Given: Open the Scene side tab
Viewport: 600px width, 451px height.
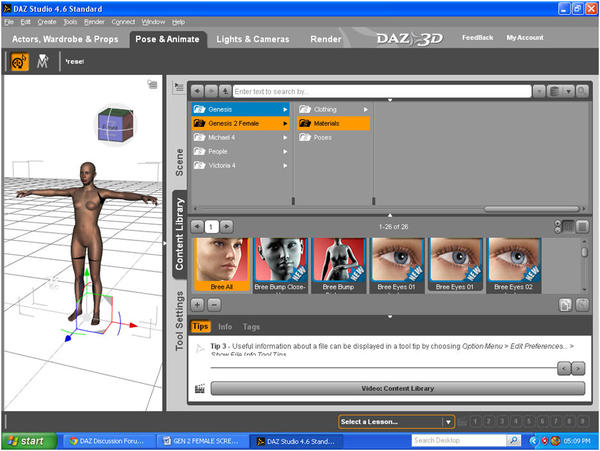Looking at the screenshot, I should (179, 162).
